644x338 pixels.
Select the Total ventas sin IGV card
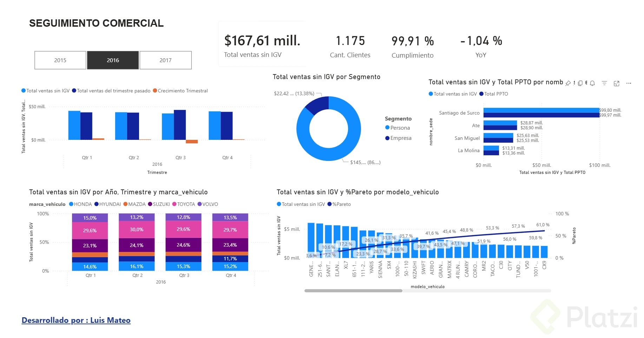coord(262,44)
